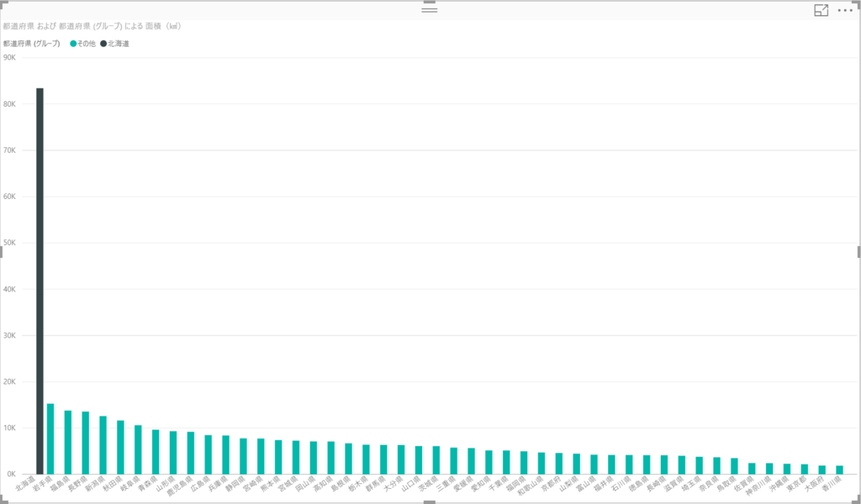Select the 和歌山県 bar
Viewport: 861px width, 504px height.
541,463
